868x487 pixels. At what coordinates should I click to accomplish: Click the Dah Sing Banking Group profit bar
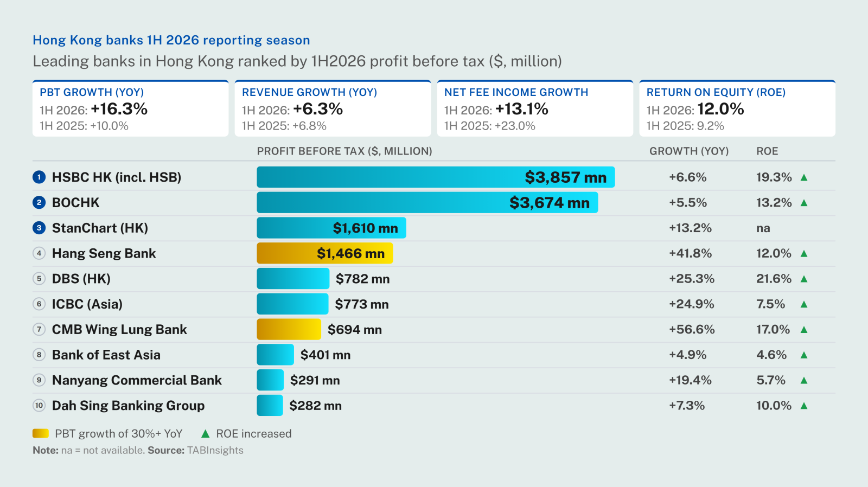click(270, 406)
